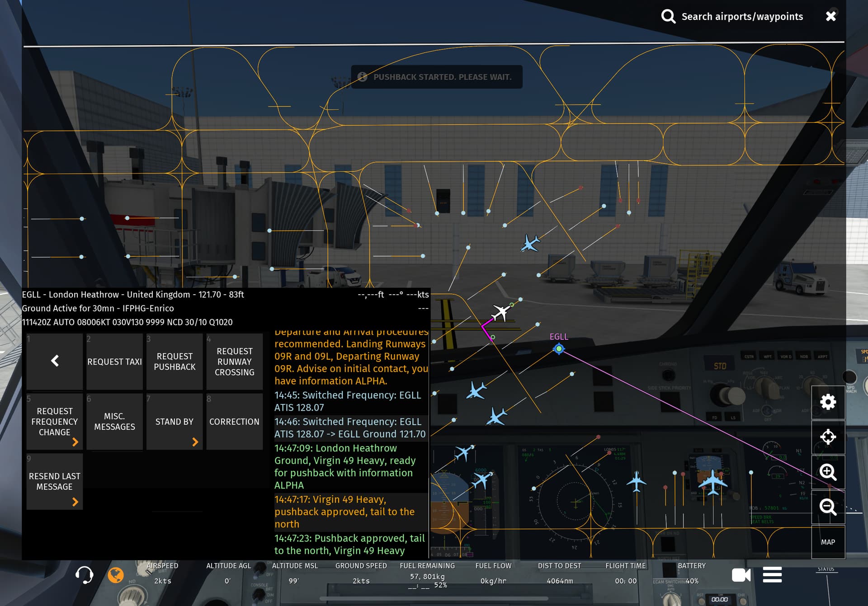
Task: Center map on aircraft crosshair icon
Action: coord(828,437)
